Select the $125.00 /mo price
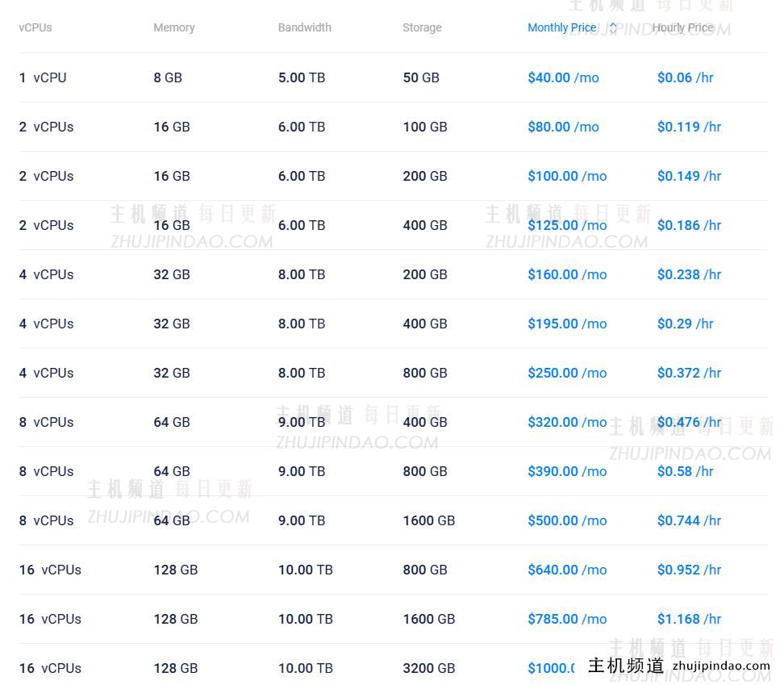Viewport: 784px width, 685px height. (568, 225)
